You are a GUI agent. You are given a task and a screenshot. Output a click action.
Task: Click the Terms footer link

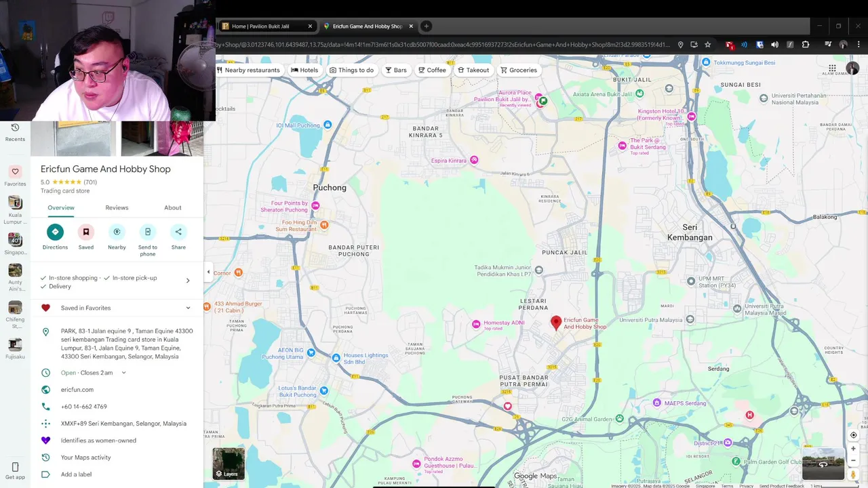pos(727,486)
